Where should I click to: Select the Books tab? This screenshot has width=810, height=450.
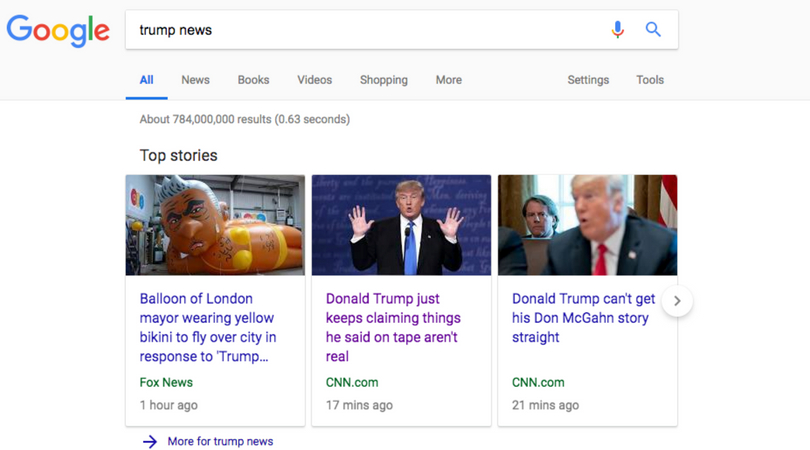click(x=253, y=80)
